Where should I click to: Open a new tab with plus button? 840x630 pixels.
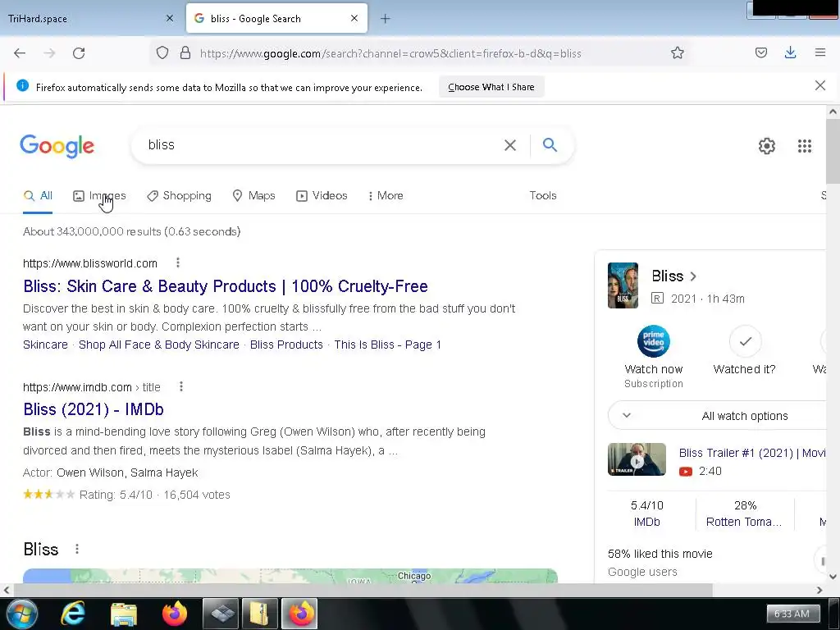pos(386,19)
